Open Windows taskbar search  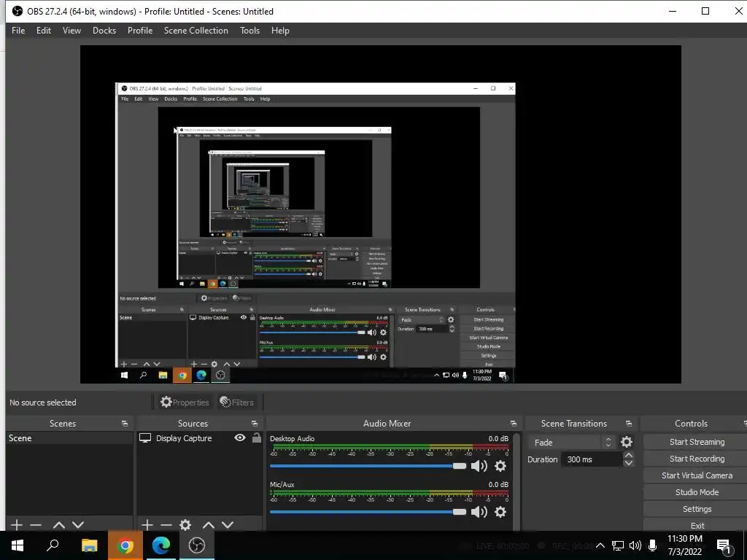click(x=53, y=545)
